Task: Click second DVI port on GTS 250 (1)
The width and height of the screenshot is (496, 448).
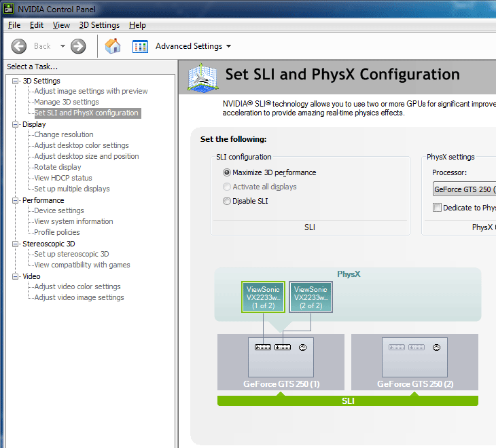Action: [x=283, y=348]
